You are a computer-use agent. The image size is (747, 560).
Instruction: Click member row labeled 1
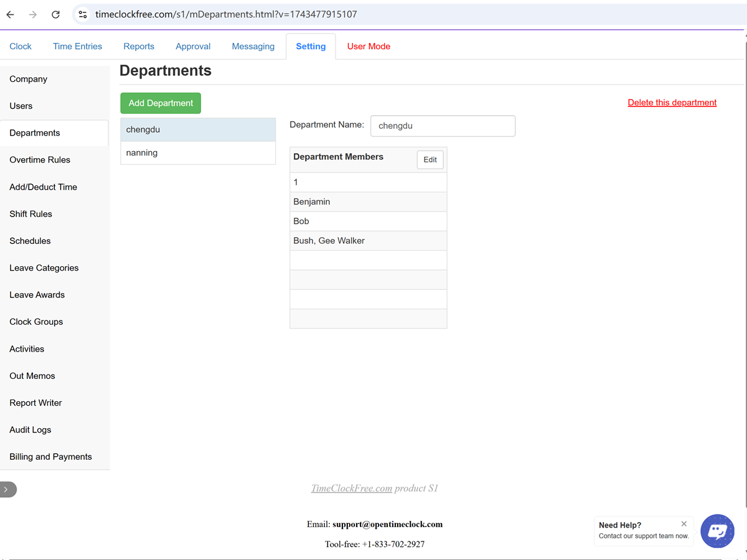(x=368, y=182)
